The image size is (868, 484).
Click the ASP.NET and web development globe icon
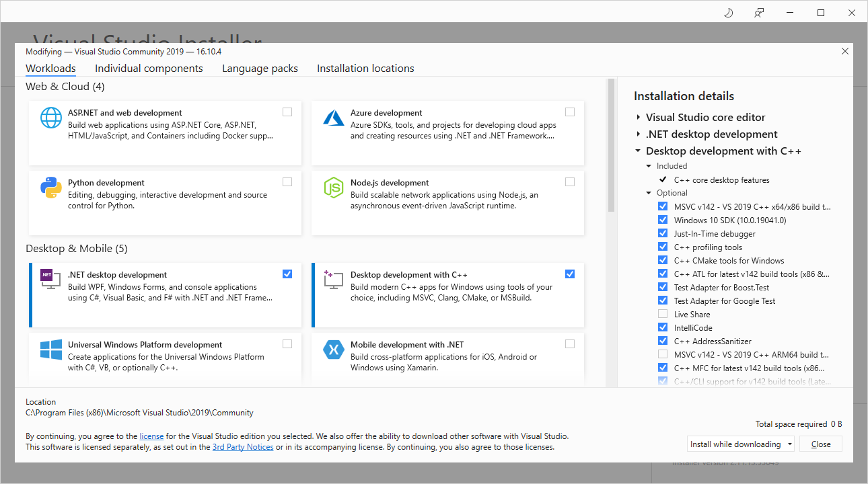[51, 118]
